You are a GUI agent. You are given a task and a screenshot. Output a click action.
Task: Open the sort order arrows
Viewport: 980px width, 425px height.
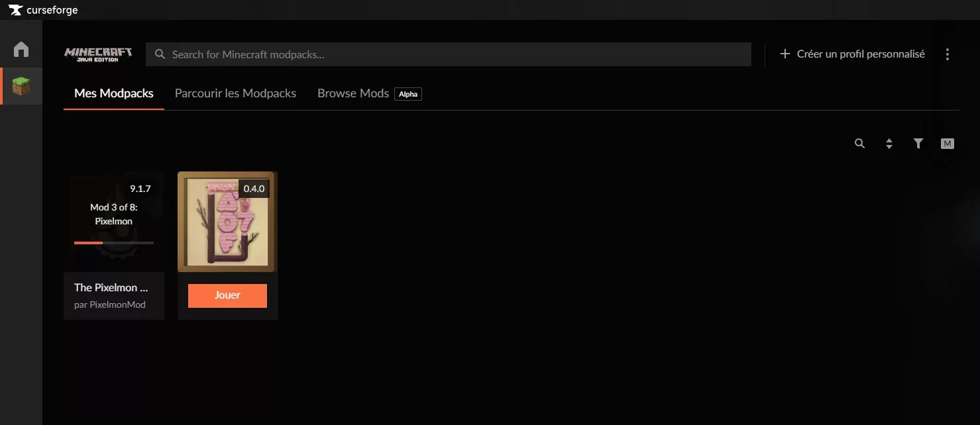pyautogui.click(x=889, y=144)
